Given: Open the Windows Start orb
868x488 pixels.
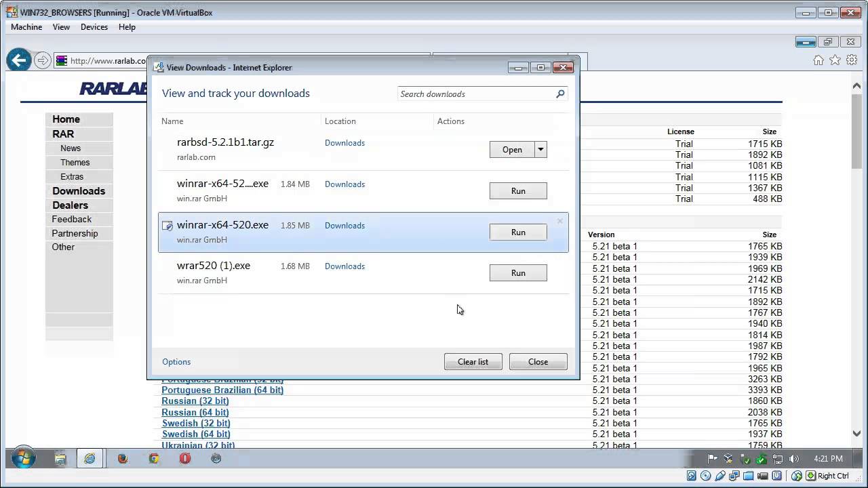Looking at the screenshot, I should pyautogui.click(x=22, y=458).
